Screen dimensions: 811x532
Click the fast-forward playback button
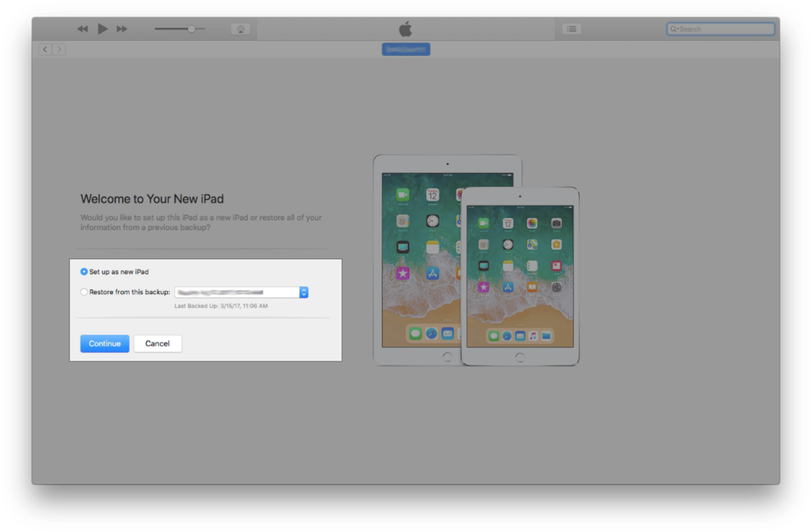121,29
